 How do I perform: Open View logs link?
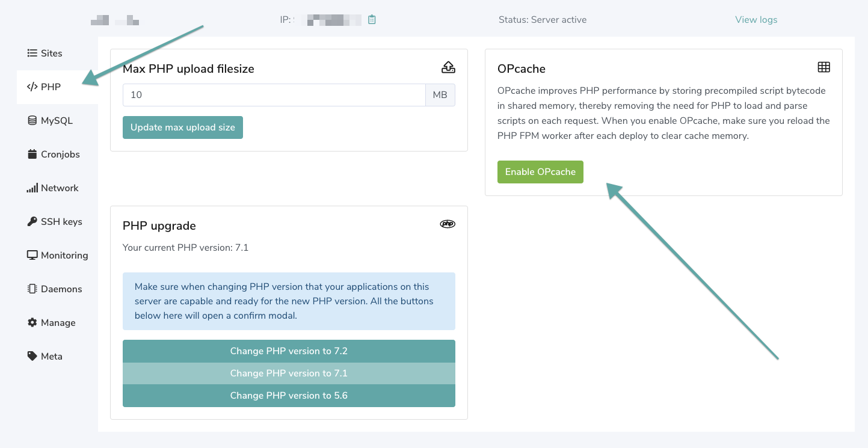(756, 20)
